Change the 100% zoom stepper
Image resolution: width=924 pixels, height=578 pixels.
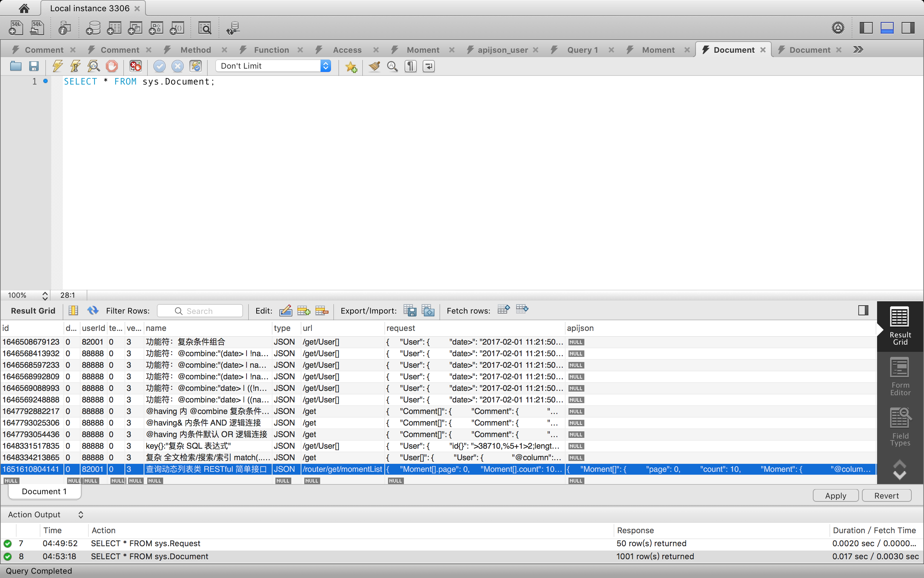(x=45, y=296)
